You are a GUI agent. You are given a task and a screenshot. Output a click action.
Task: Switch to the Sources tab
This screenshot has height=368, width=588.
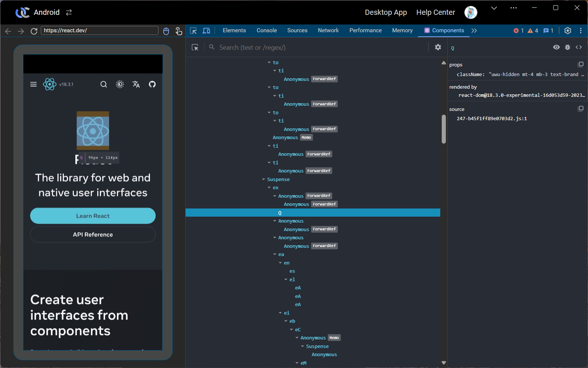297,30
